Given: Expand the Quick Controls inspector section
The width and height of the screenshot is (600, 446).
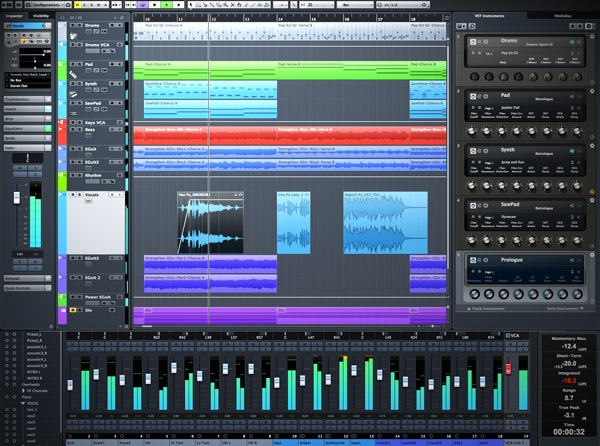Looking at the screenshot, I should coord(28,288).
